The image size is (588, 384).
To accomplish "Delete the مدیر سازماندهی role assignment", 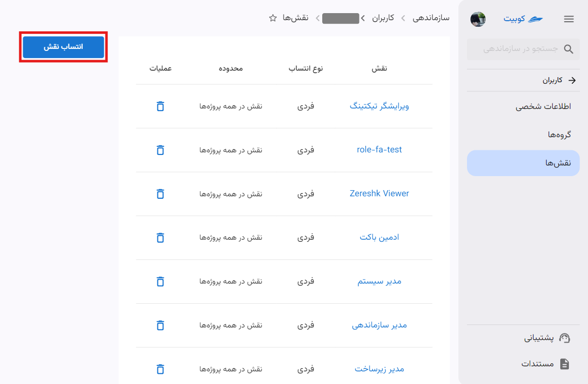I will pos(160,325).
